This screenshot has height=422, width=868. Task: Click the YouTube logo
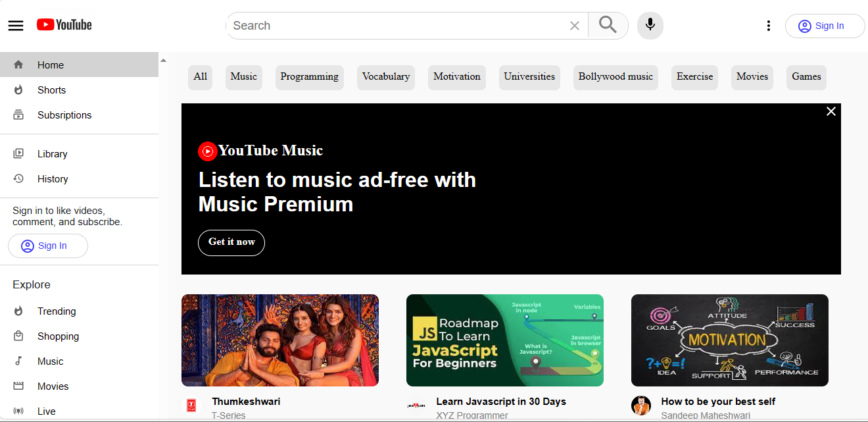coord(64,25)
